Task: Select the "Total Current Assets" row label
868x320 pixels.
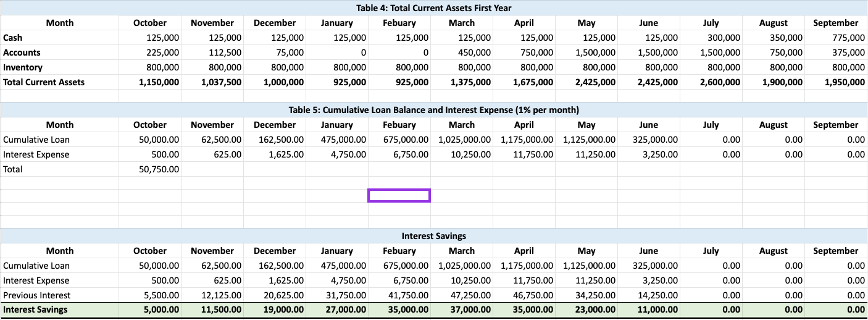Action: [x=44, y=82]
